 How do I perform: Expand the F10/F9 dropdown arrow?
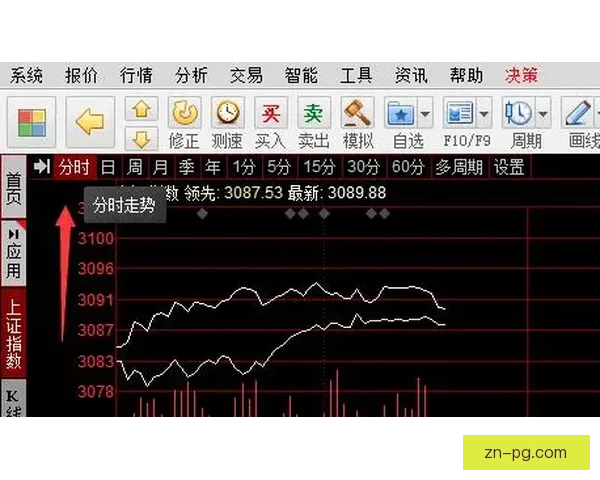tap(484, 113)
